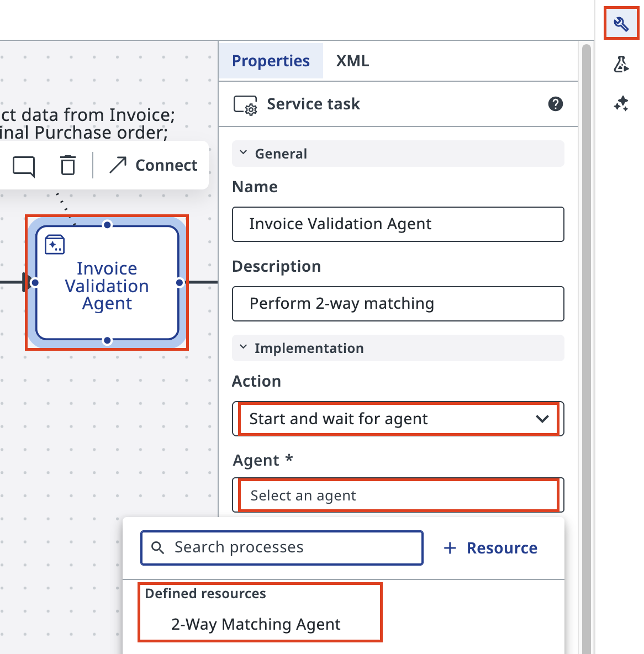644x654 pixels.
Task: Open the test flask icon in sidebar
Action: tap(621, 64)
